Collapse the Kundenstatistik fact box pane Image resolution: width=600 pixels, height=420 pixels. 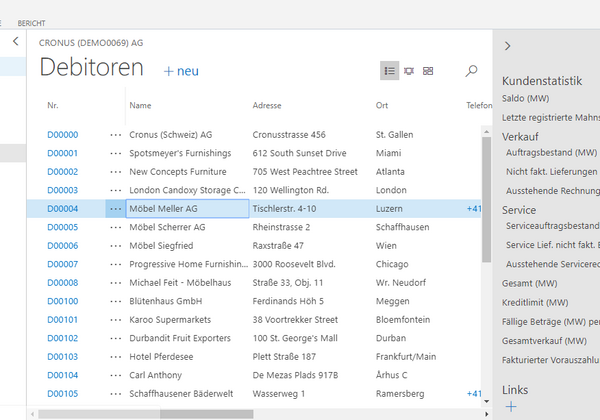[x=508, y=46]
